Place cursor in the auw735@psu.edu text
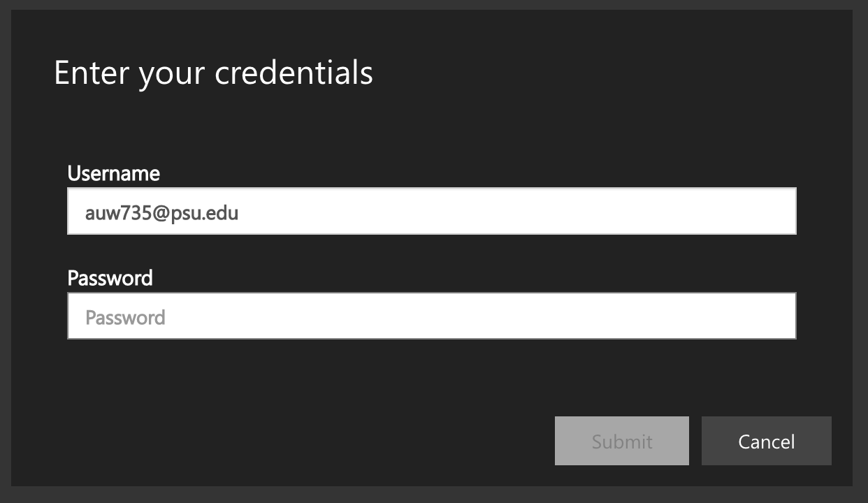The image size is (868, 503). click(x=161, y=212)
